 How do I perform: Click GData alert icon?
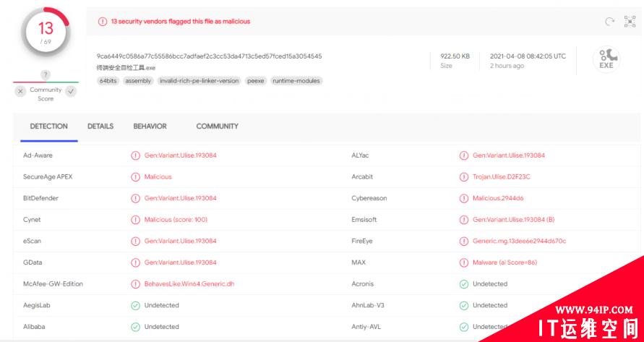click(x=135, y=262)
